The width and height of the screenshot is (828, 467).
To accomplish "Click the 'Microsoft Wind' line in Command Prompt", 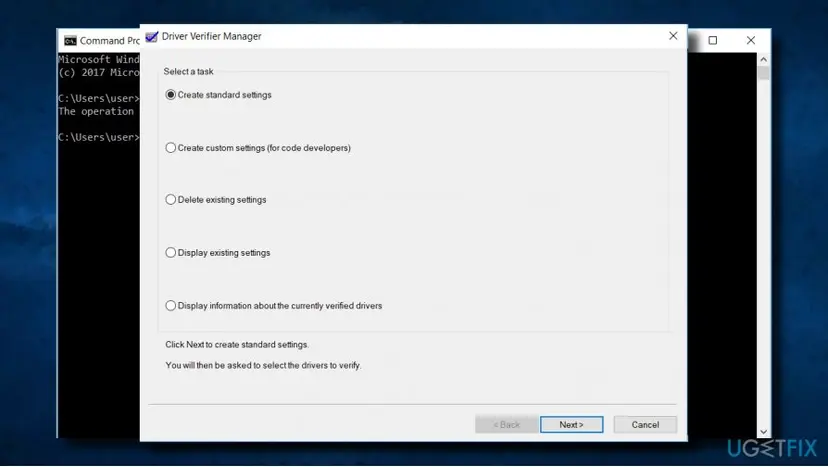I will coord(99,59).
